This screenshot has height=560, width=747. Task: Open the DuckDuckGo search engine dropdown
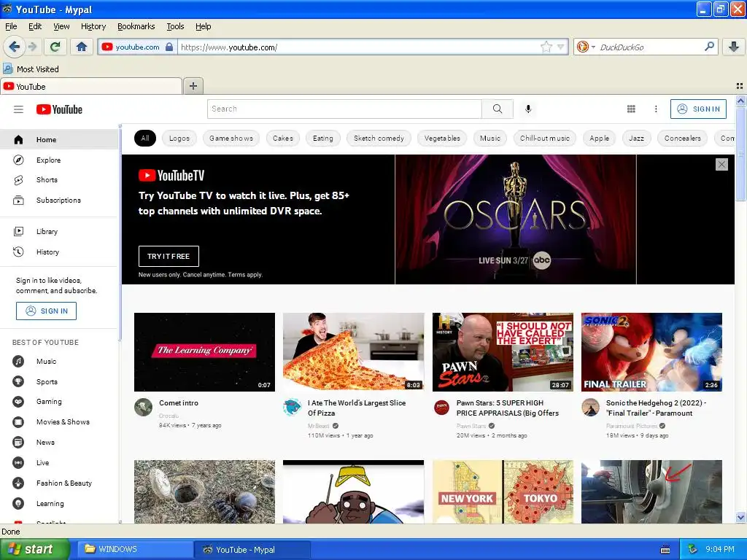click(x=586, y=47)
